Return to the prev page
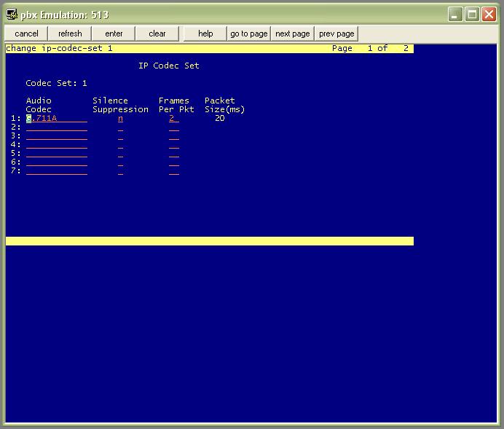Screen dimensions: 504x429 point(336,34)
